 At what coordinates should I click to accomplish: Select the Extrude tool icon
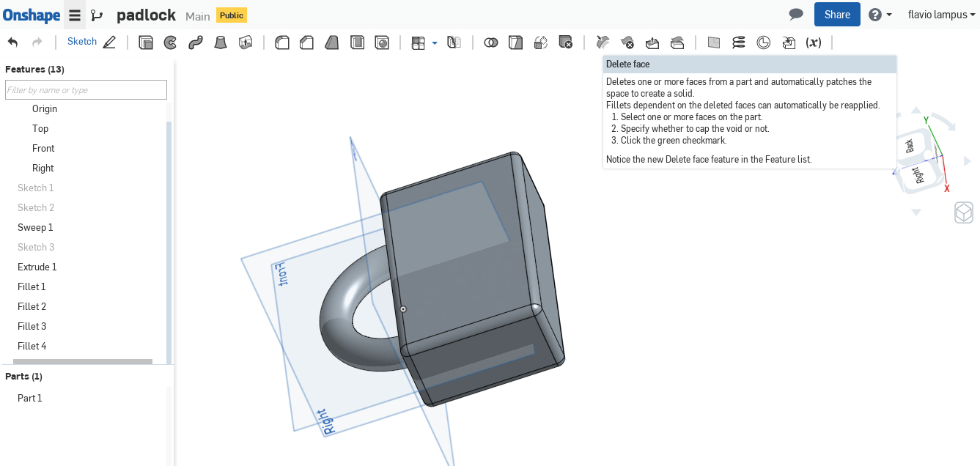tap(146, 42)
